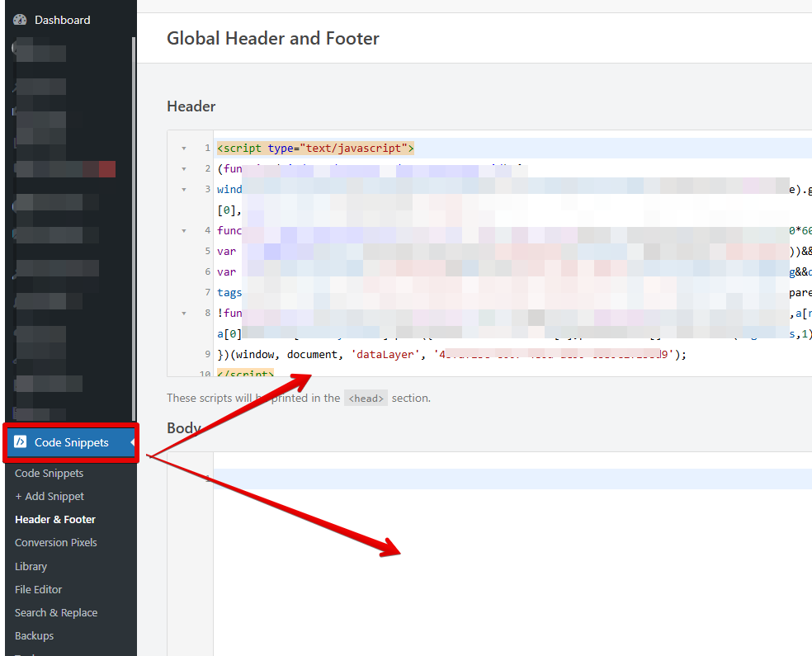
Task: Choose + Add Snippet in the submenu
Action: click(x=50, y=496)
